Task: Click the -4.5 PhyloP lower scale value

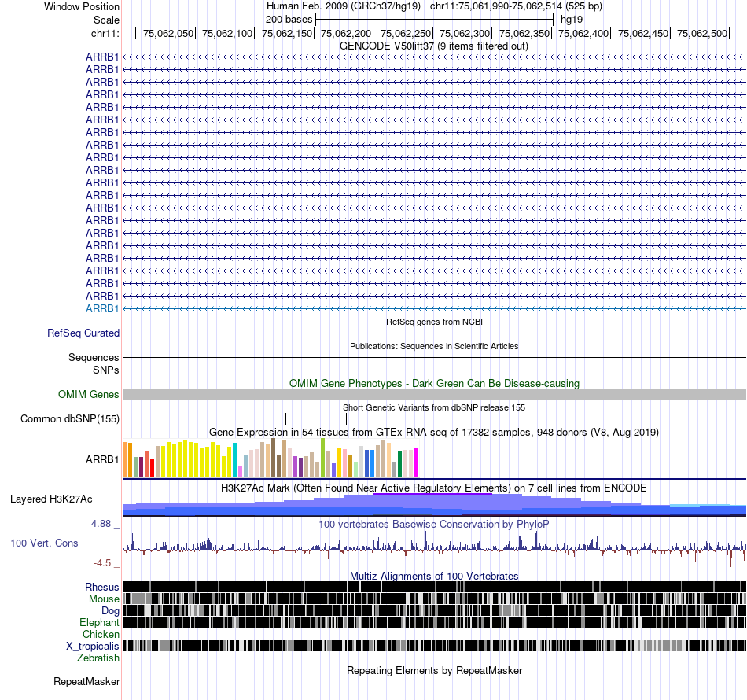Action: (x=102, y=563)
